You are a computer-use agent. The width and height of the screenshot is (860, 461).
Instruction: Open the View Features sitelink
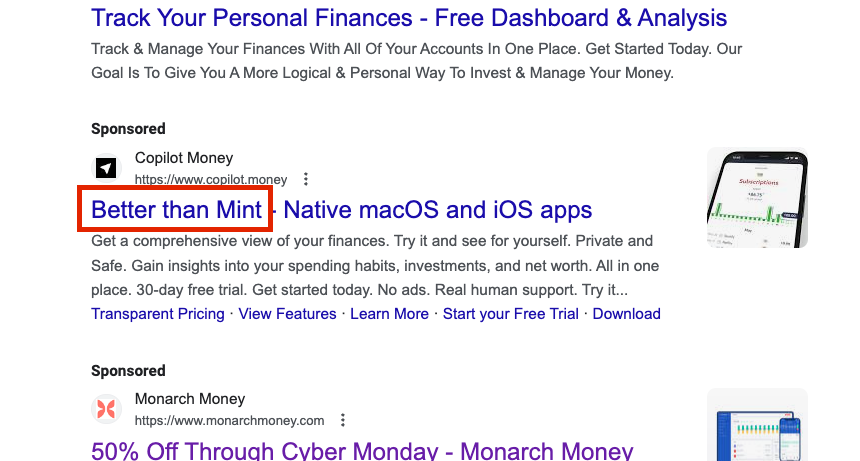(x=287, y=314)
